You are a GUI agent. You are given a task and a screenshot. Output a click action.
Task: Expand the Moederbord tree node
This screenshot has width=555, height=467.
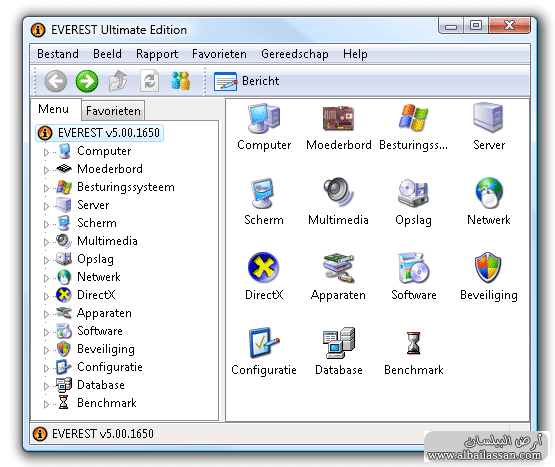click(46, 170)
